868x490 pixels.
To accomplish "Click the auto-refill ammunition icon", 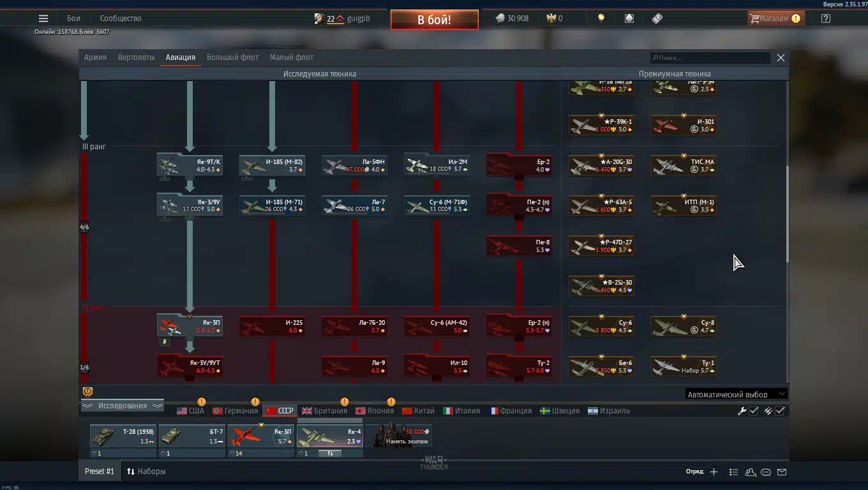I will tap(768, 411).
